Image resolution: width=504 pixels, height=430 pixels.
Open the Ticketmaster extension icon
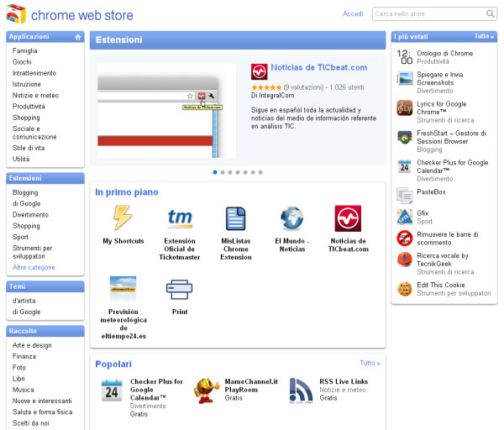(180, 218)
